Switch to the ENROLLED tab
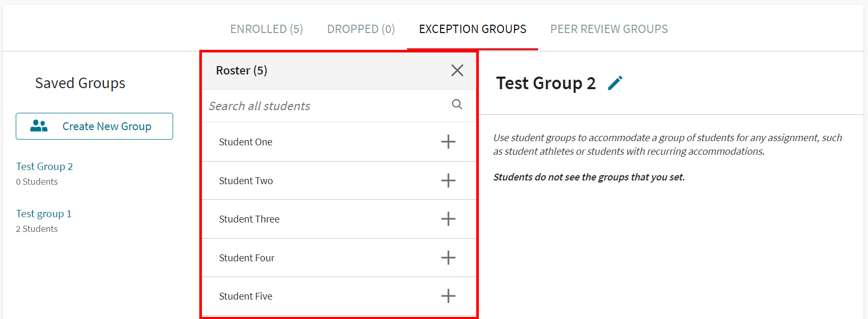Screen dimensions: 868x319 pos(266,29)
